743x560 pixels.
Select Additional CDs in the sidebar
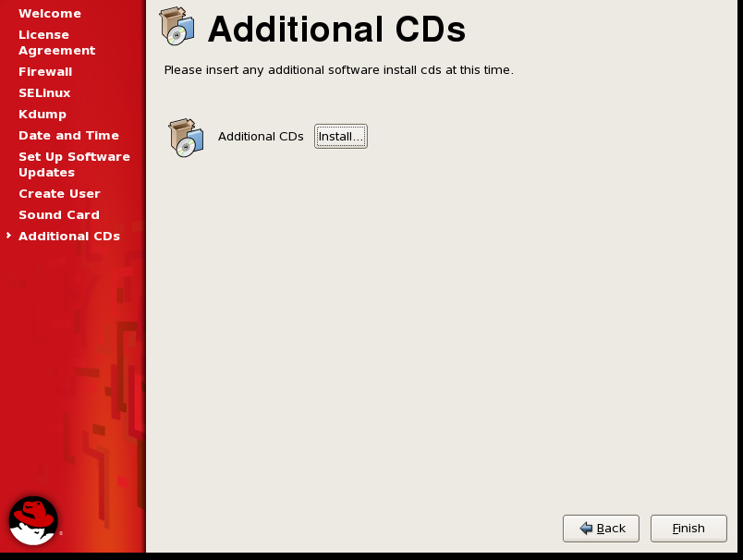[69, 237]
